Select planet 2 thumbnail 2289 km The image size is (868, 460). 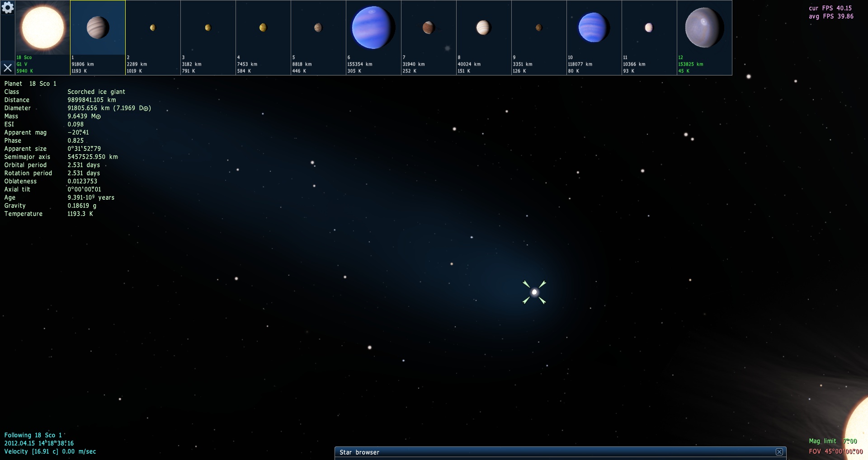click(x=153, y=38)
